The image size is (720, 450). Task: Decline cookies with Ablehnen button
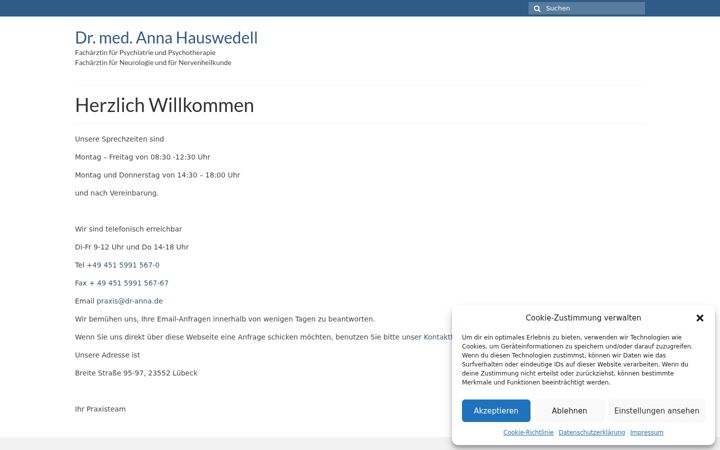tap(569, 411)
